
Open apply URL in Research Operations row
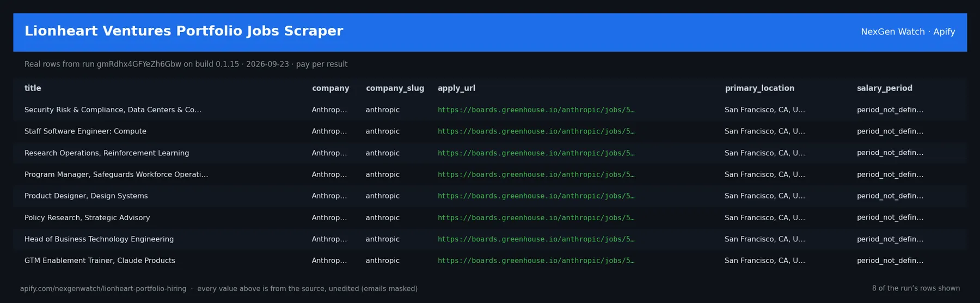pyautogui.click(x=536, y=153)
